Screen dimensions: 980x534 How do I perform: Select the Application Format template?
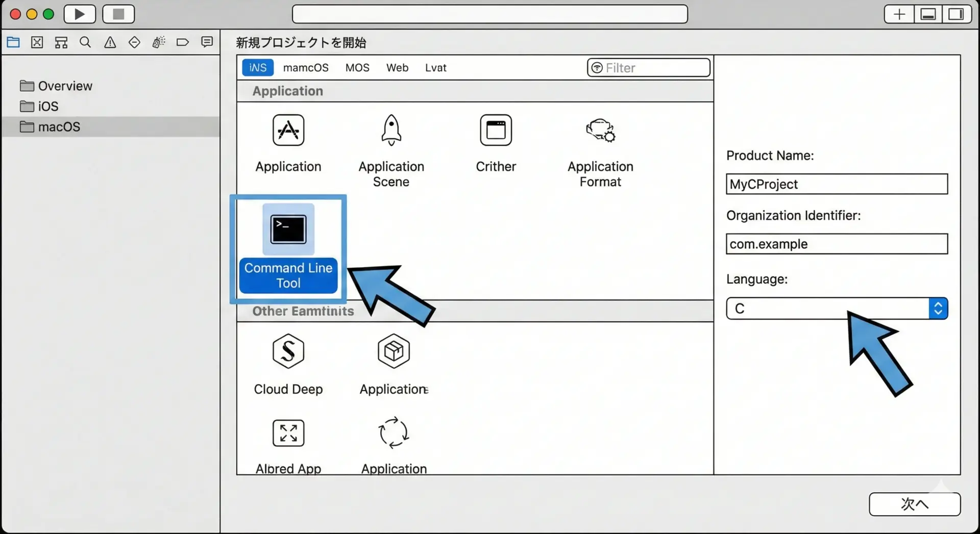coord(600,150)
